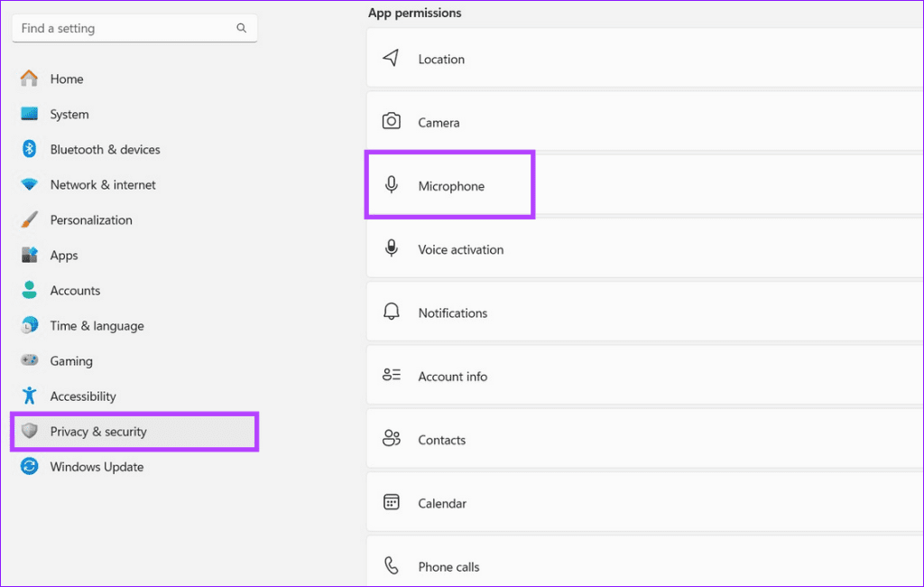This screenshot has width=924, height=587.
Task: Navigate to the Home section
Action: 66,79
